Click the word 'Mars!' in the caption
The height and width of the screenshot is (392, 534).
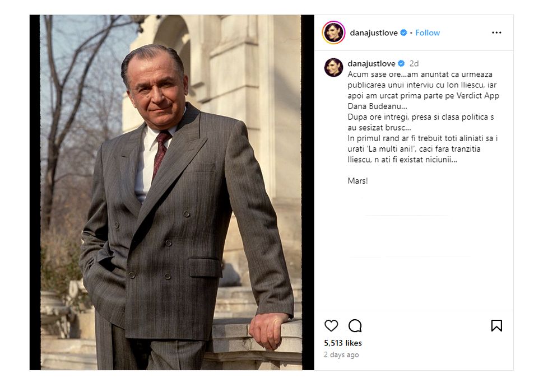357,181
